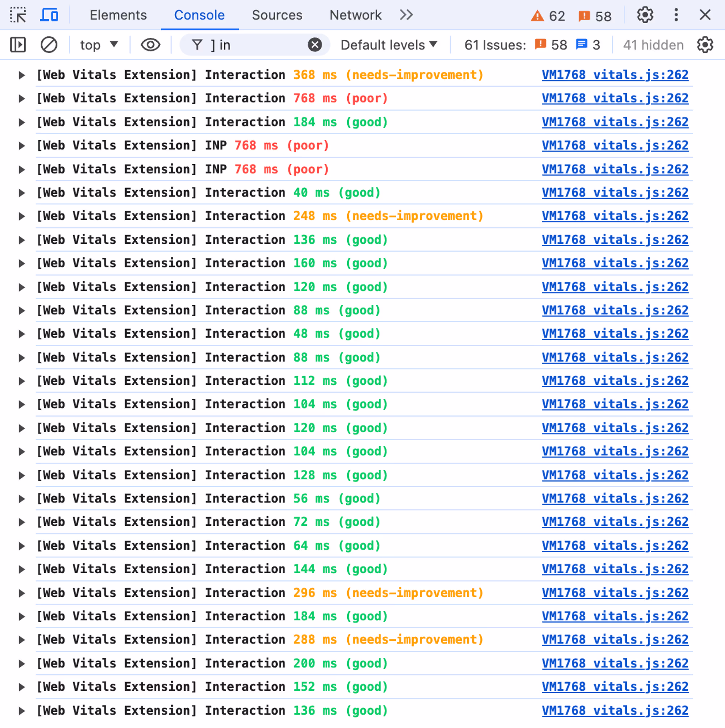Close the DevTools panel

705,15
